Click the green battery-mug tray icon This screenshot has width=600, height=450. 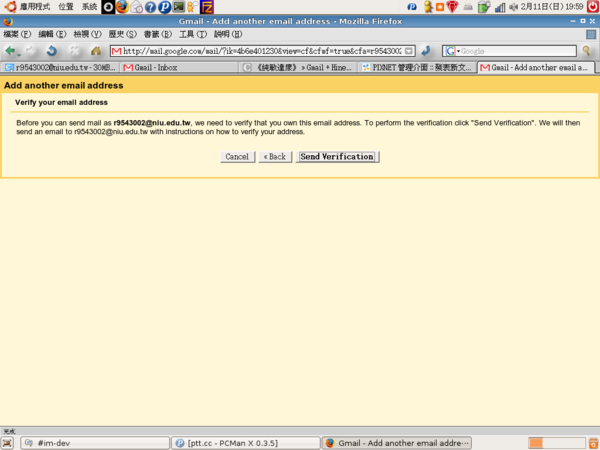(x=484, y=7)
